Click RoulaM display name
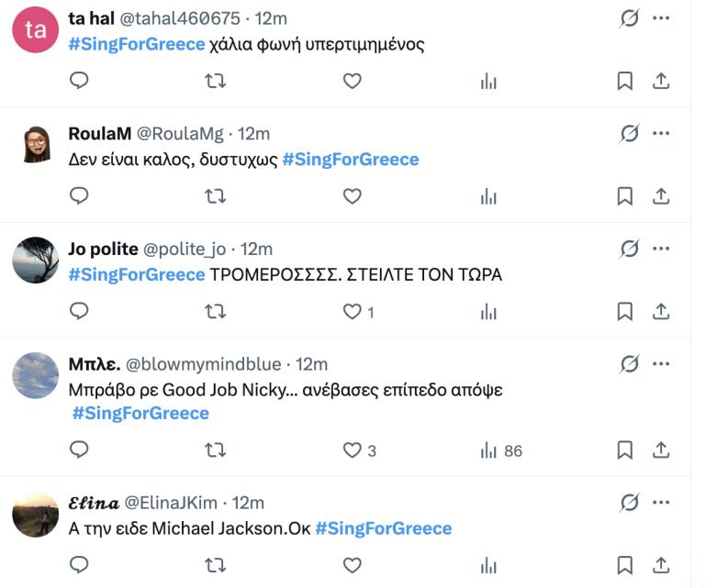705x588 pixels. pyautogui.click(x=100, y=134)
